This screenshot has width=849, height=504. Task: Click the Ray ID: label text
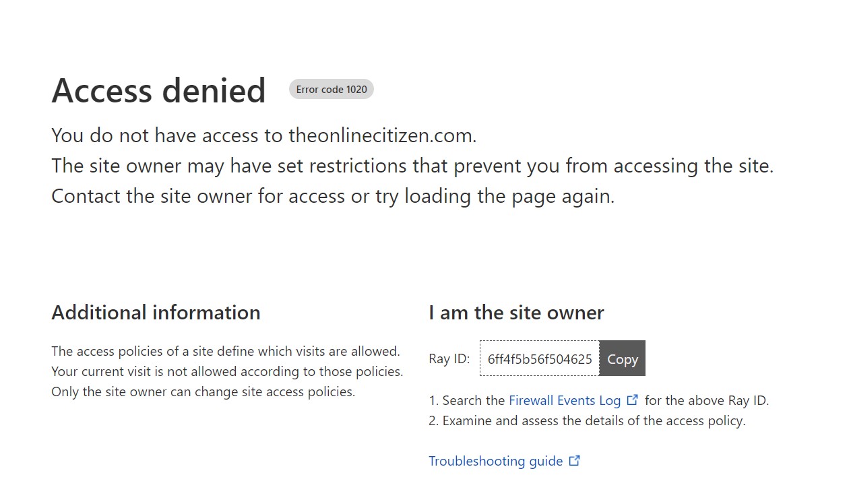coord(449,359)
